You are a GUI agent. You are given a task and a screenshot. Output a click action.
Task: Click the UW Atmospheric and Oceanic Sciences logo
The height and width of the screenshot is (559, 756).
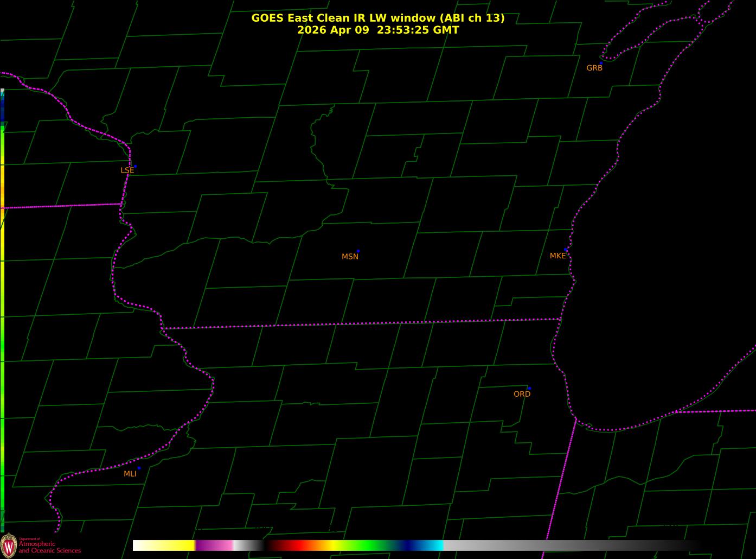(41, 545)
